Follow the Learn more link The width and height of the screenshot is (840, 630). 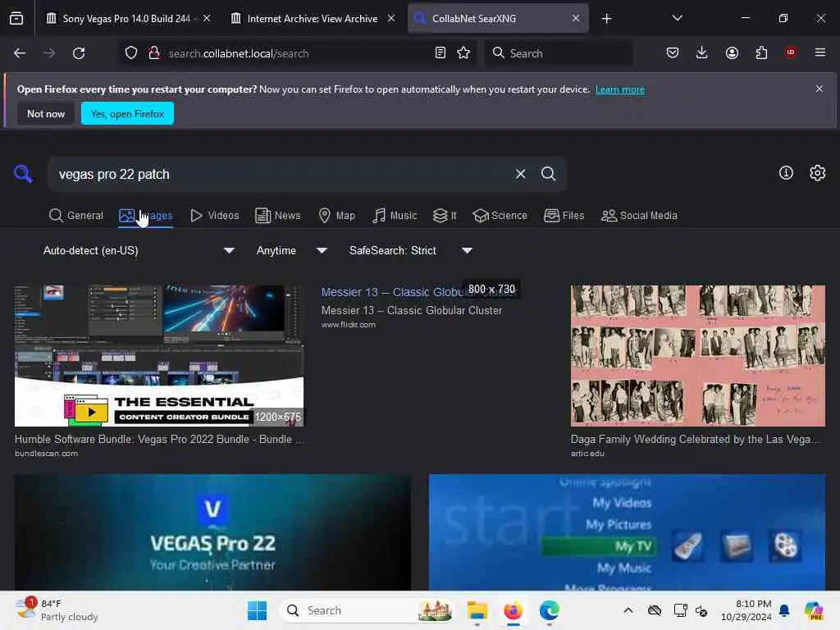(620, 89)
